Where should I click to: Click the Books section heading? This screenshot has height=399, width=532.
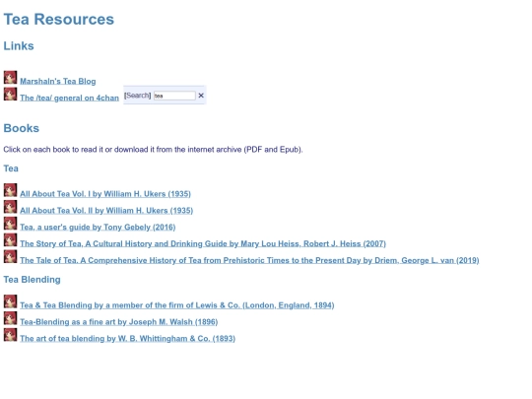click(x=22, y=128)
